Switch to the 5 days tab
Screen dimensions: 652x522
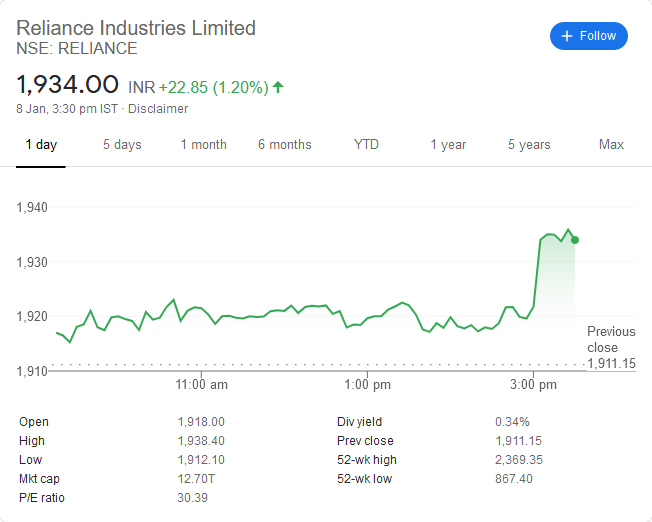pos(122,145)
